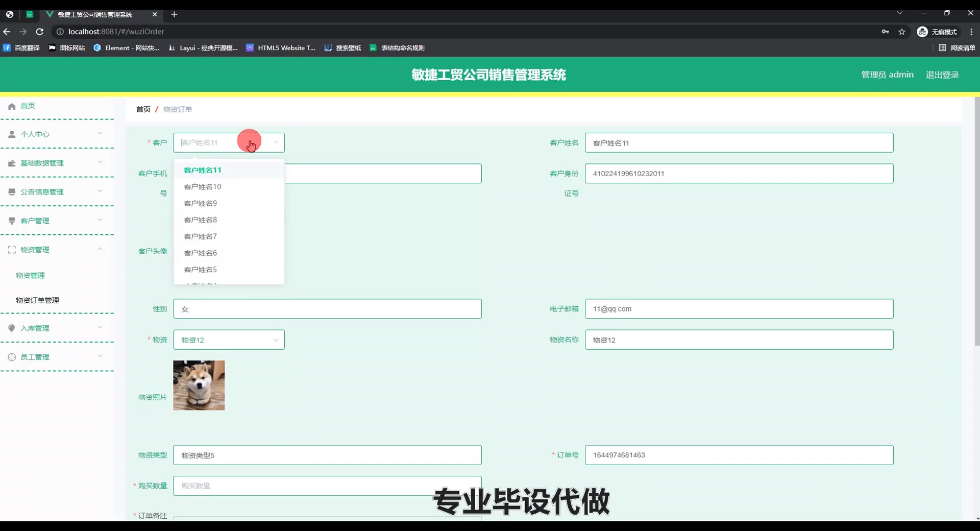Open the browser three-dot menu
Viewport: 980px width, 531px height.
971,32
